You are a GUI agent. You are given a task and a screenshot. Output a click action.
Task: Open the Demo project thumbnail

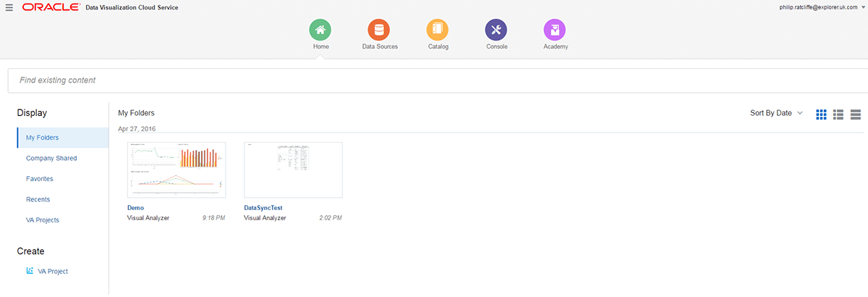[176, 170]
